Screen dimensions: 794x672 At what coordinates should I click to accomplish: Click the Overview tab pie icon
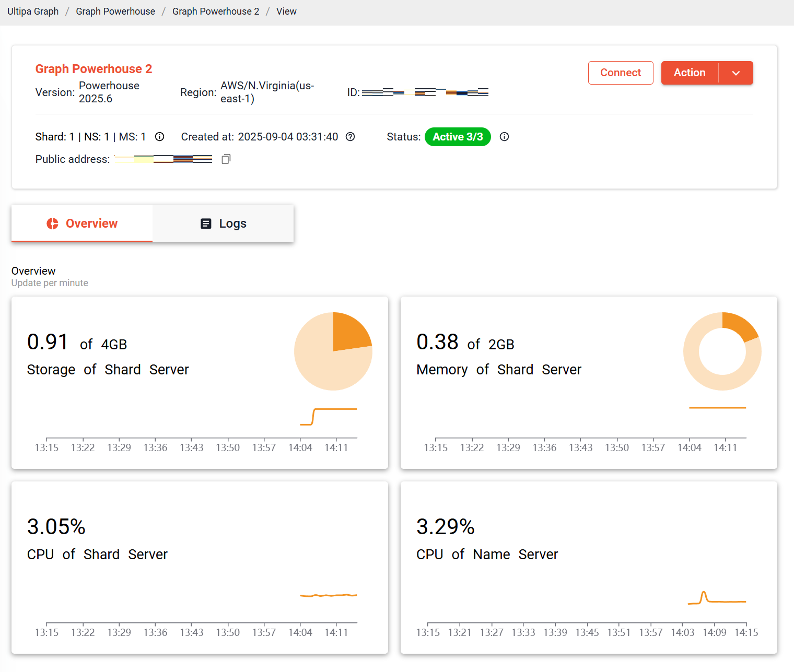(x=52, y=223)
